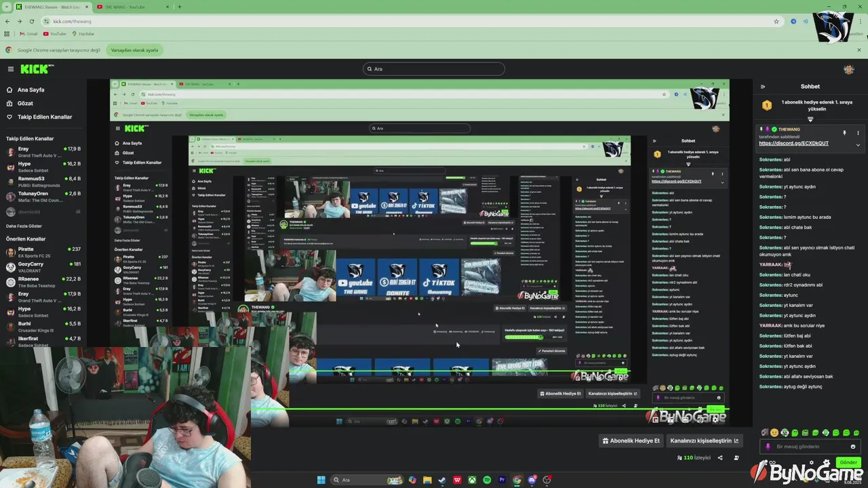Open Steam from taskbar

[442, 480]
